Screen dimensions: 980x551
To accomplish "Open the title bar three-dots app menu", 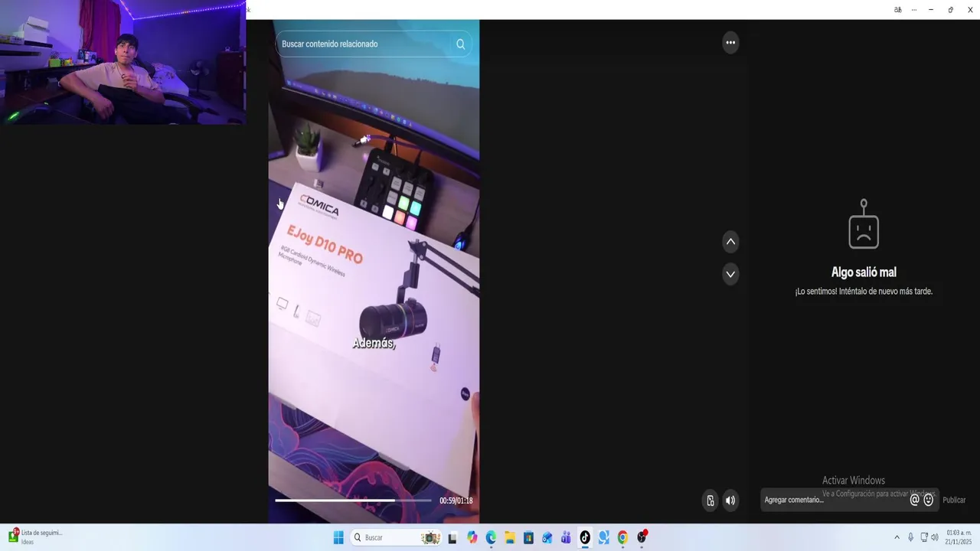I will [913, 10].
